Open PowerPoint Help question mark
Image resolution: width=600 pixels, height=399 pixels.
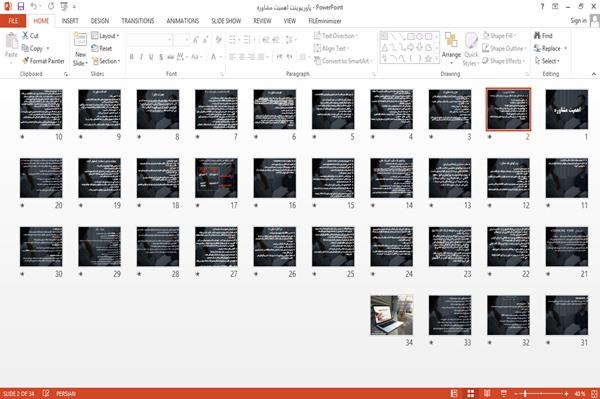click(x=542, y=7)
